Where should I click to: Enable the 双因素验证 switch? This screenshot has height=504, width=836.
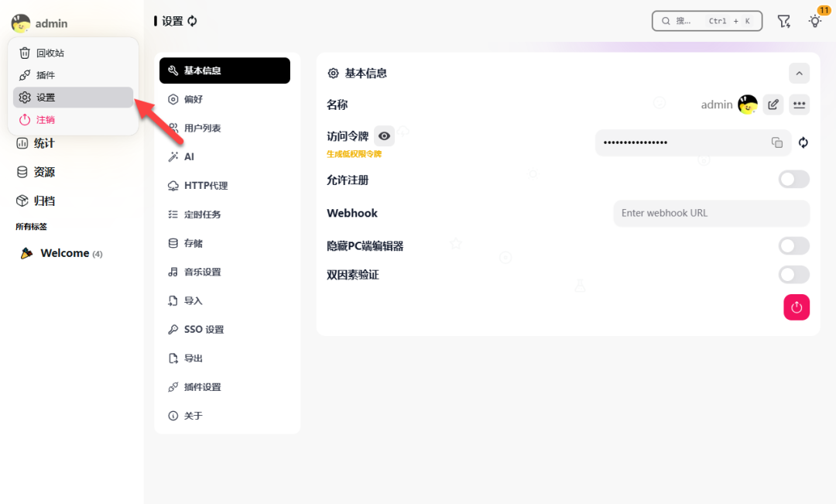(794, 275)
